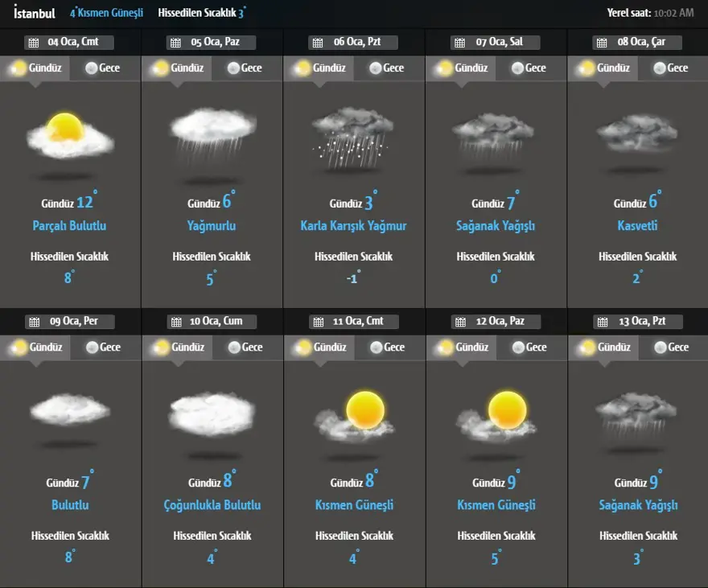708x588 pixels.
Task: Click the İstanbul city name in the header
Action: (x=35, y=13)
